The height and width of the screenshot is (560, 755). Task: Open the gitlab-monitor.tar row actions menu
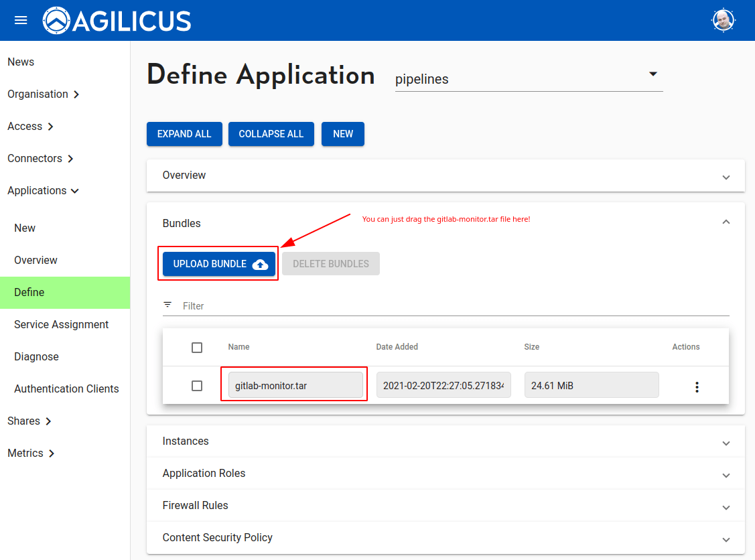(697, 387)
